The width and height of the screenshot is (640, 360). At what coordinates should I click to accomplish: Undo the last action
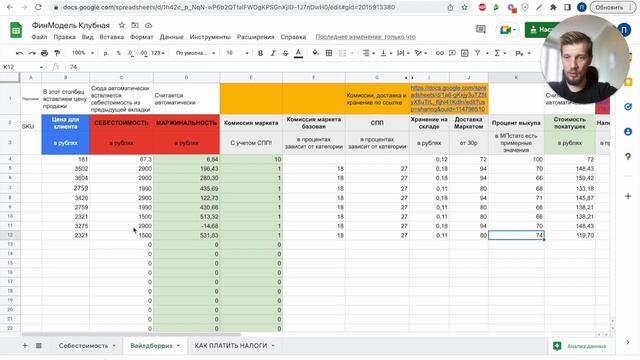(x=19, y=53)
